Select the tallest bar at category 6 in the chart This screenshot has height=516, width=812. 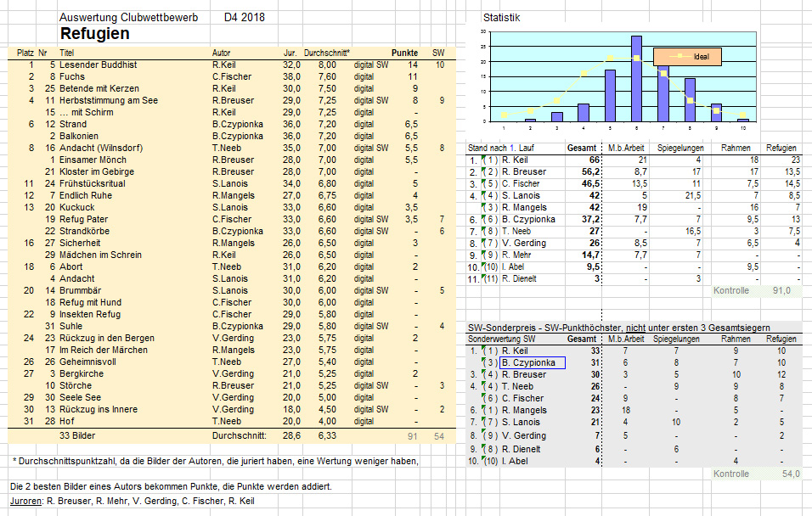point(636,79)
